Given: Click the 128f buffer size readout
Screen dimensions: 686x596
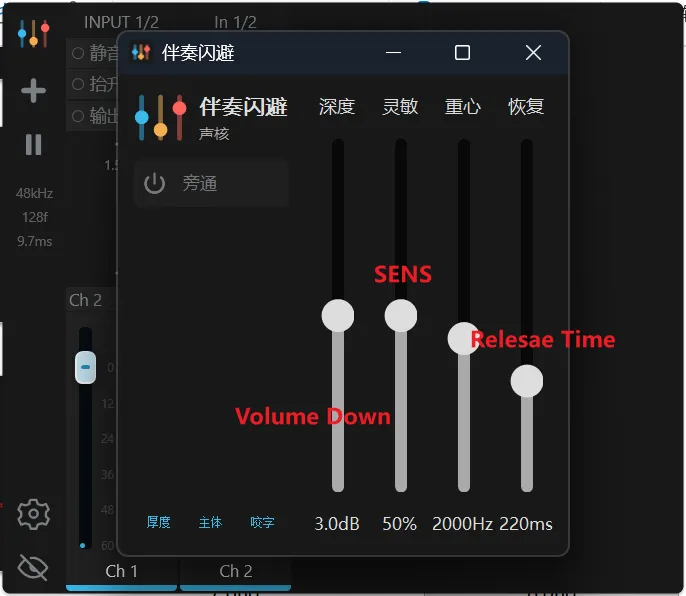Looking at the screenshot, I should [x=35, y=217].
